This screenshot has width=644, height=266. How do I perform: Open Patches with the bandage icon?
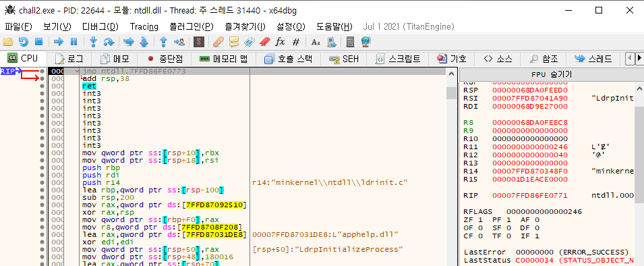[219, 42]
